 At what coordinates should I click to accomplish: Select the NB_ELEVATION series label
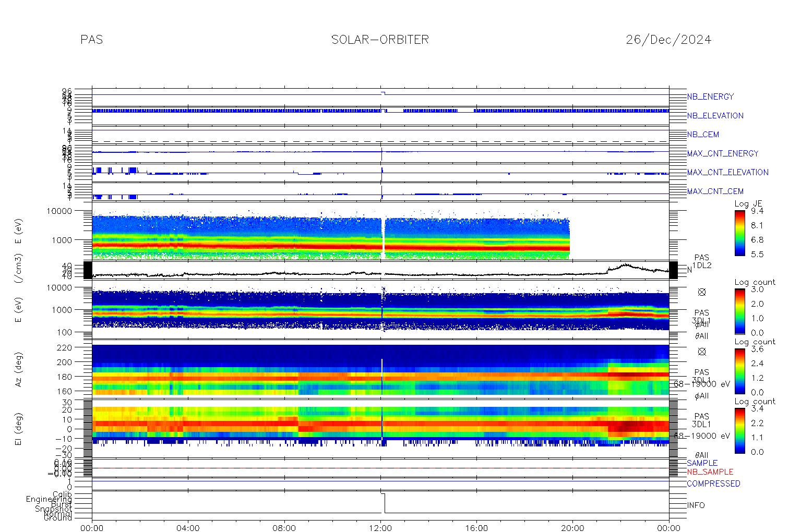tap(715, 116)
